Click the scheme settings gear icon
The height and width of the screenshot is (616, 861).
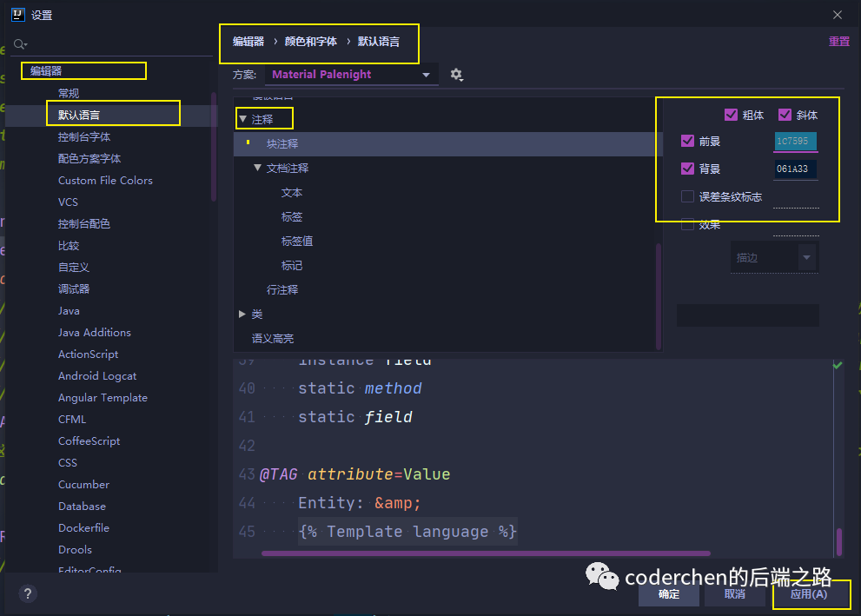(456, 74)
